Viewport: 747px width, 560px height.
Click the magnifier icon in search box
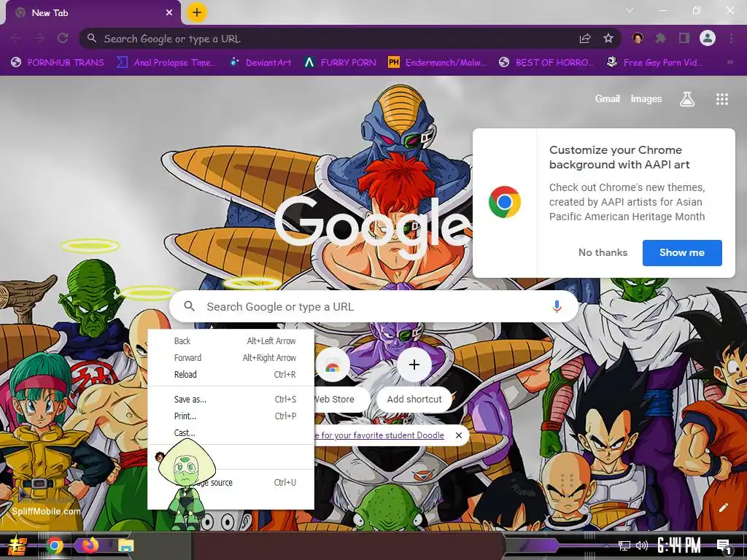pos(189,306)
